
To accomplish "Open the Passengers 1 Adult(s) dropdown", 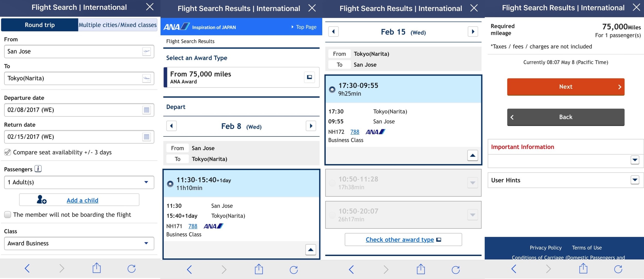I will point(79,182).
